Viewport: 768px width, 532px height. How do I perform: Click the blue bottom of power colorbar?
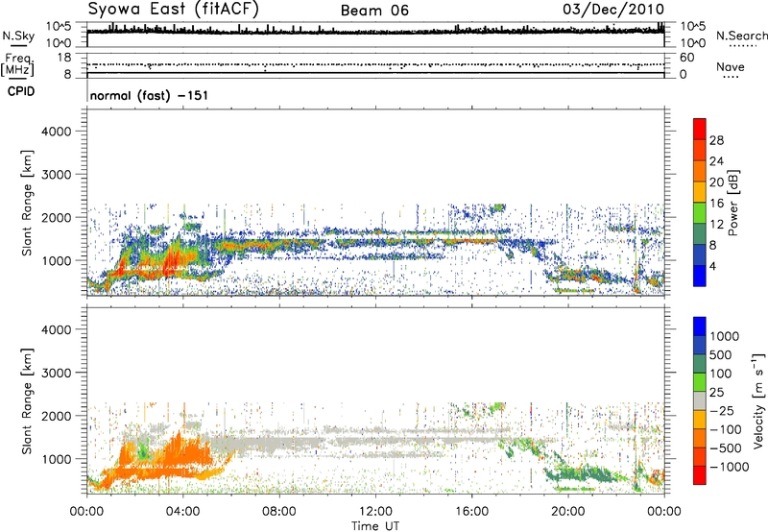point(700,276)
